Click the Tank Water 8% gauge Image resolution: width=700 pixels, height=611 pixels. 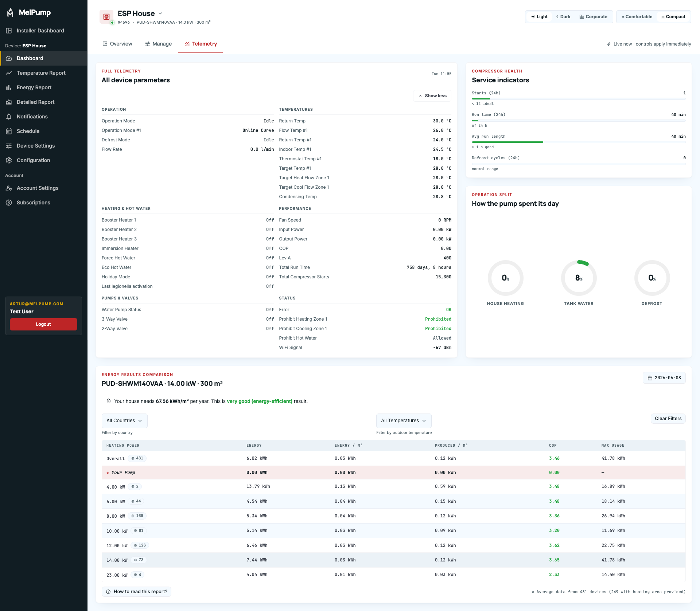[x=579, y=278]
